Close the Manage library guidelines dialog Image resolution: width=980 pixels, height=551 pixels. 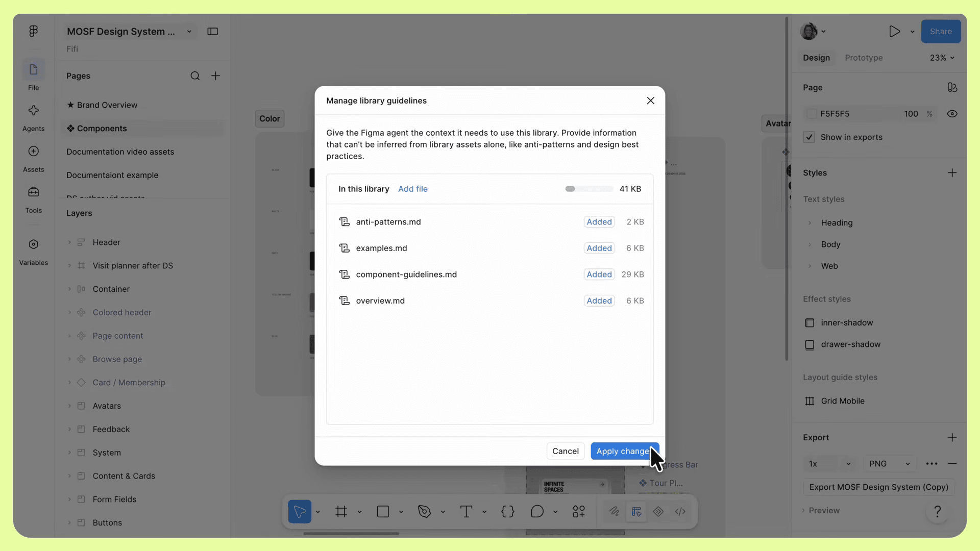click(650, 101)
